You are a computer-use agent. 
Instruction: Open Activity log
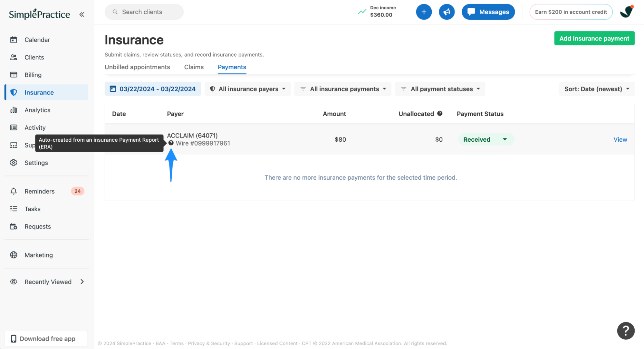35,127
